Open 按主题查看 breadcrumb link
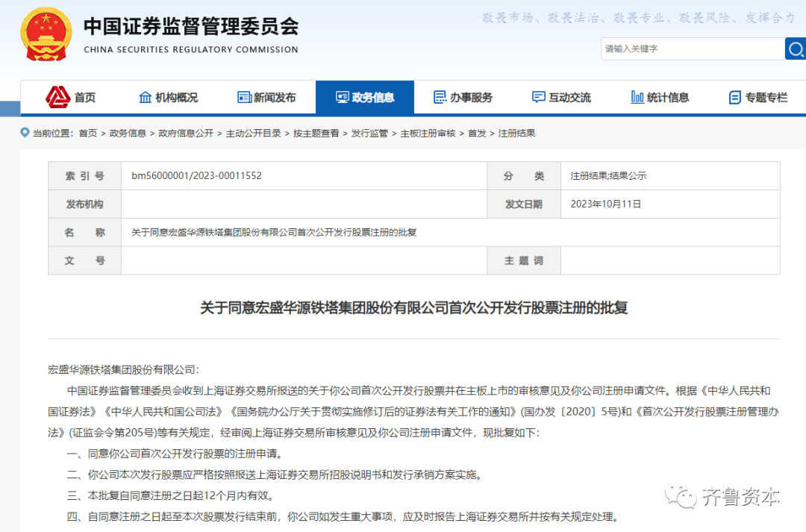The height and width of the screenshot is (532, 806). click(x=316, y=133)
